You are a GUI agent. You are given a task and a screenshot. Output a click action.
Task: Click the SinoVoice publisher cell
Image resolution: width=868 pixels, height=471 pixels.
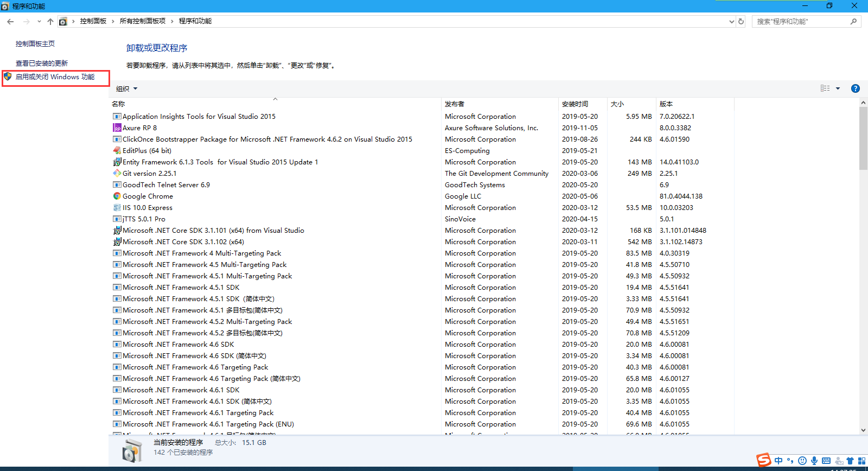click(460, 219)
